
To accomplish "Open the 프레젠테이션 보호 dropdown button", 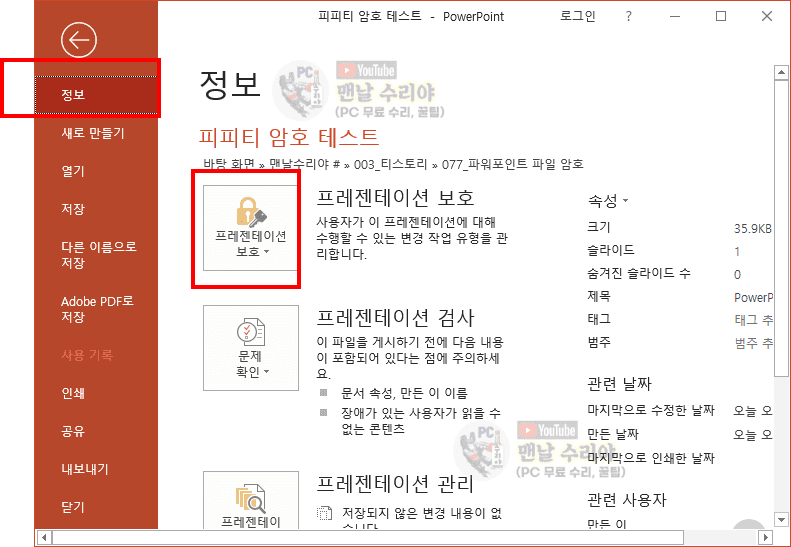I will tap(251, 228).
